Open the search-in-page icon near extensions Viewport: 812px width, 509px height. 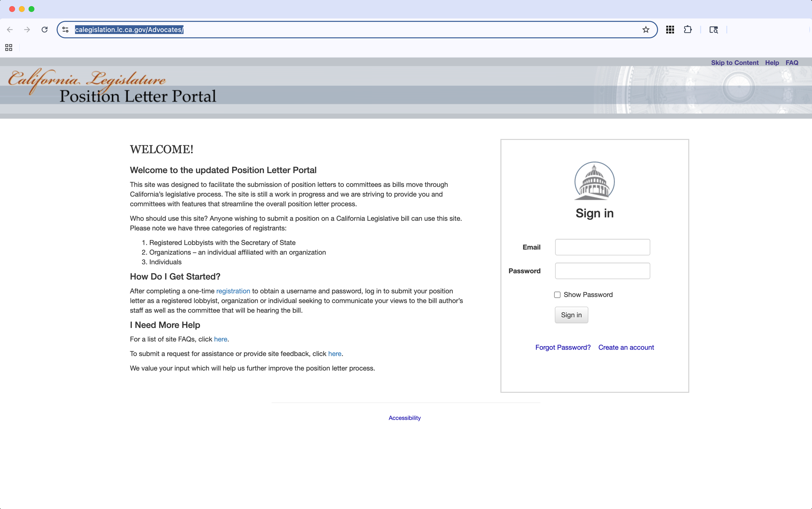pyautogui.click(x=714, y=30)
